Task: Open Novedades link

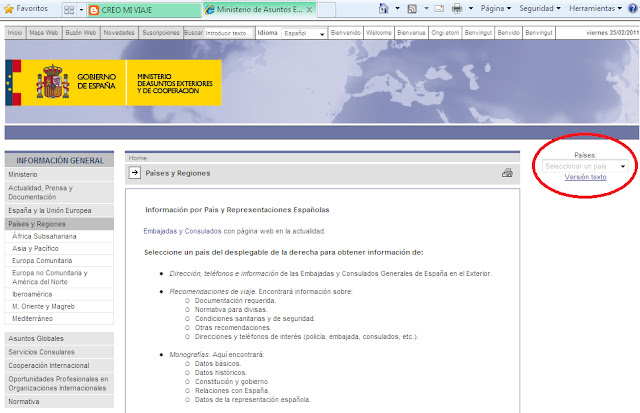Action: pyautogui.click(x=119, y=33)
